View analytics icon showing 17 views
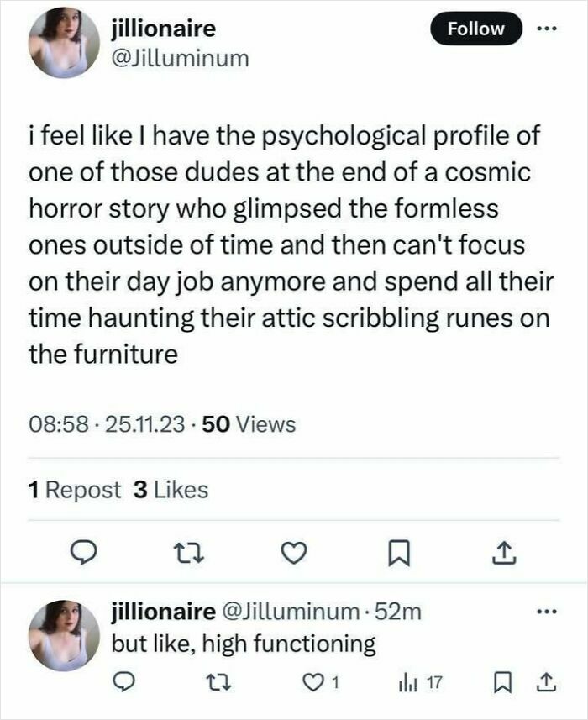Screen dimensions: 588x720 (421, 683)
